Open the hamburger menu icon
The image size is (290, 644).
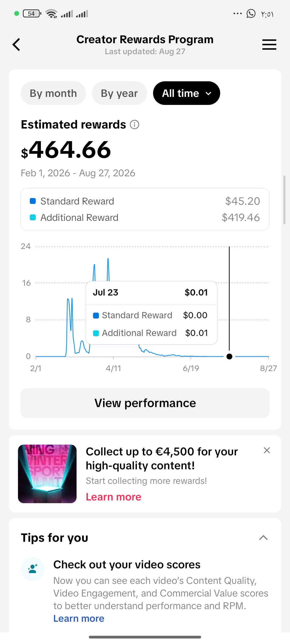(269, 45)
